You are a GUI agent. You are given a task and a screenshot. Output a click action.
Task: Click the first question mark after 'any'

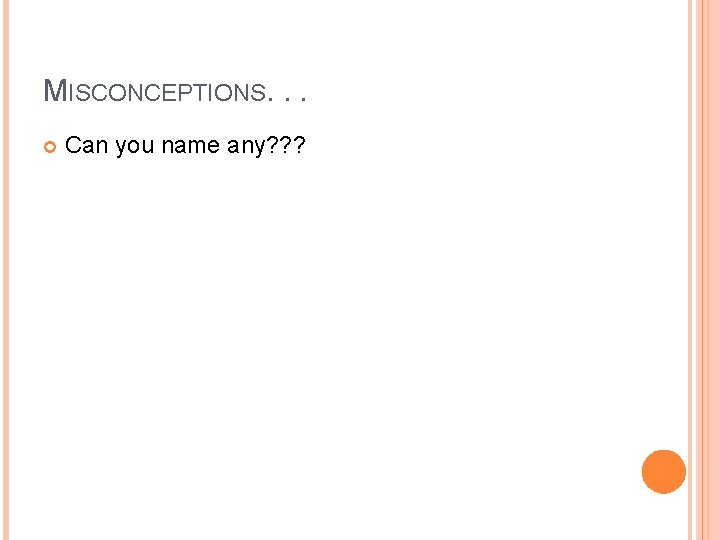[x=272, y=145]
